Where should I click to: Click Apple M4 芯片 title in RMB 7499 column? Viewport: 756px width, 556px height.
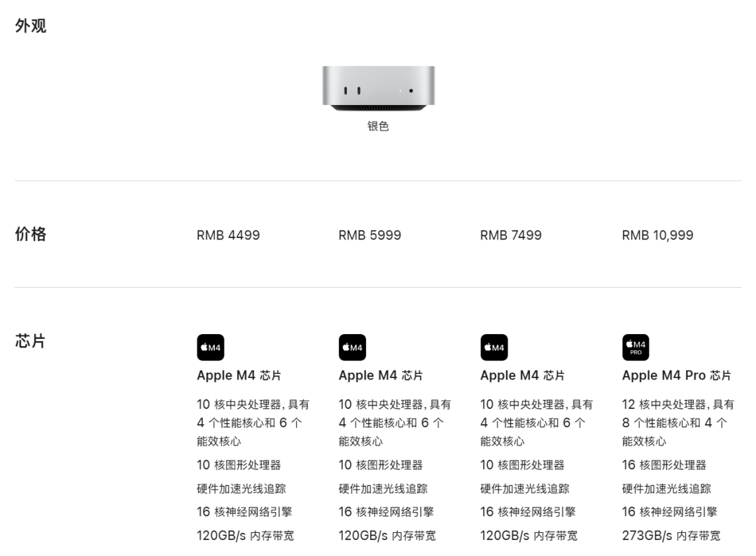coord(523,375)
